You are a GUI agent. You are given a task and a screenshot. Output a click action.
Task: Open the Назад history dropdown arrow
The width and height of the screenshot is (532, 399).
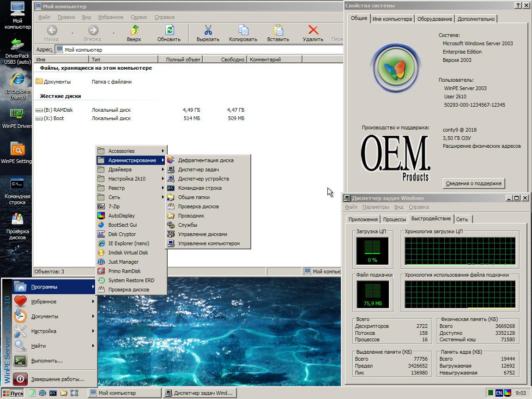click(73, 33)
